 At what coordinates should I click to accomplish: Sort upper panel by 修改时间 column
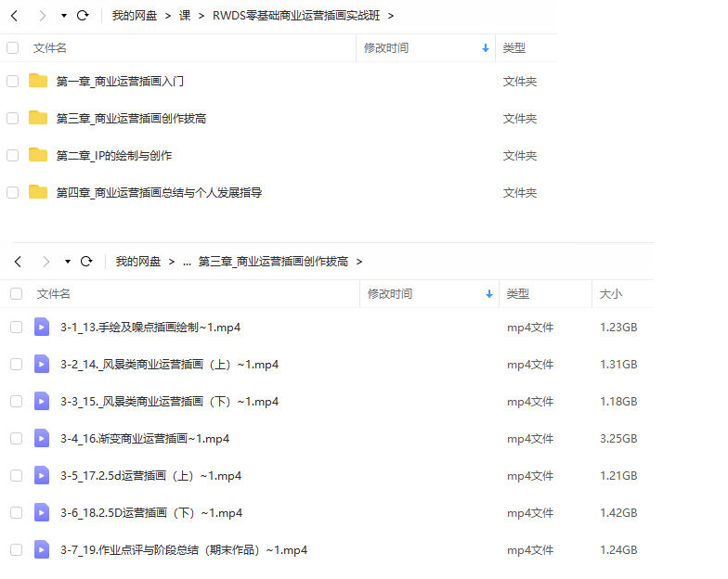coord(386,48)
